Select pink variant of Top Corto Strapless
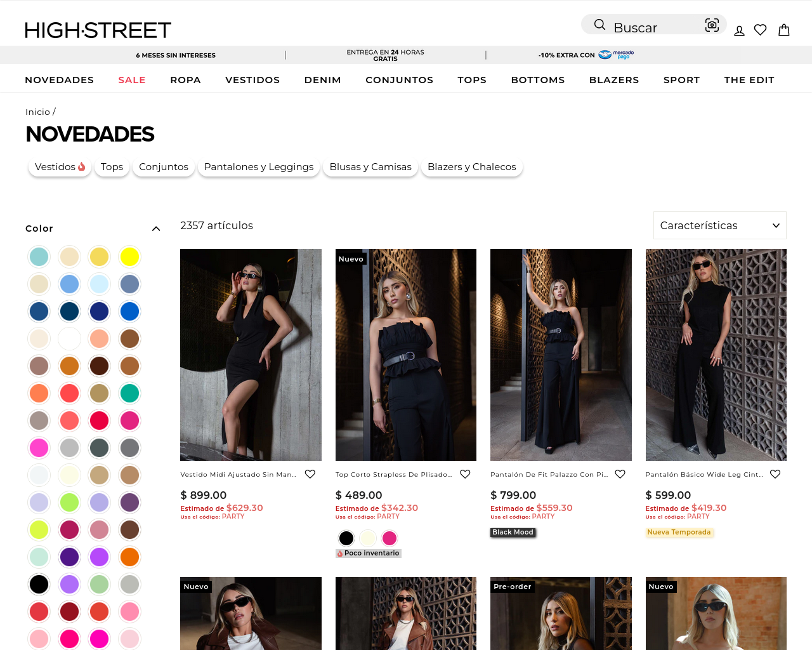 (390, 538)
